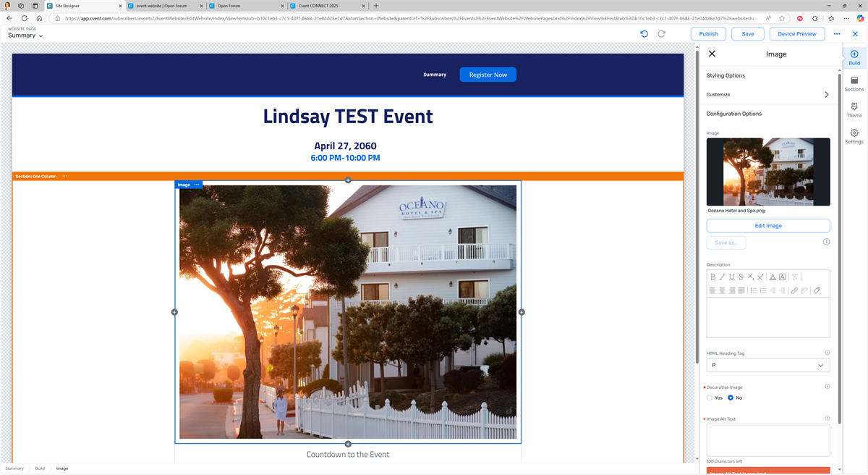
Task: Close the Image settings panel
Action: click(712, 54)
